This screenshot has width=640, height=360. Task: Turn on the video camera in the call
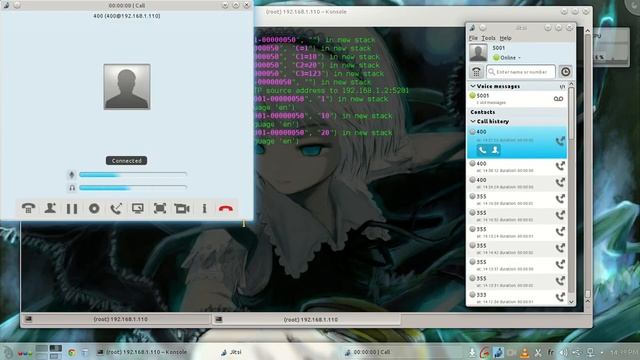182,208
